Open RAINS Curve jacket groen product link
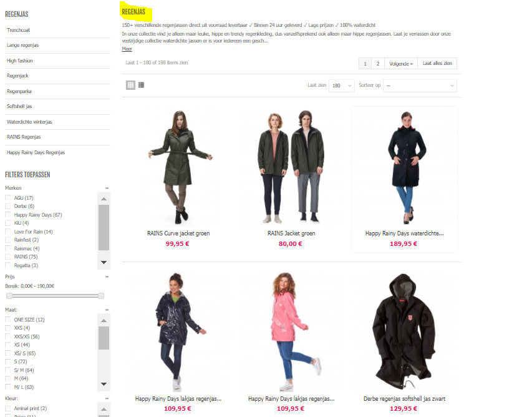Viewport: 532px width, 417px height. [x=178, y=233]
